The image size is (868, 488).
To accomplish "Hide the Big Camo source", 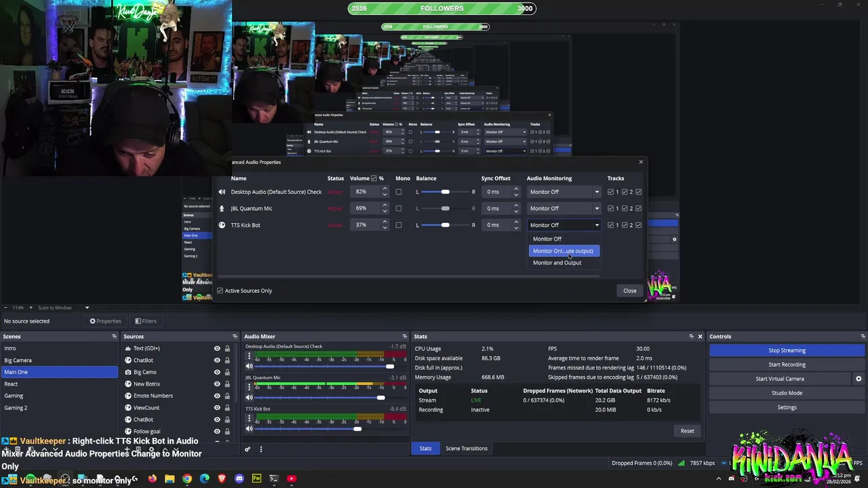I will 217,372.
